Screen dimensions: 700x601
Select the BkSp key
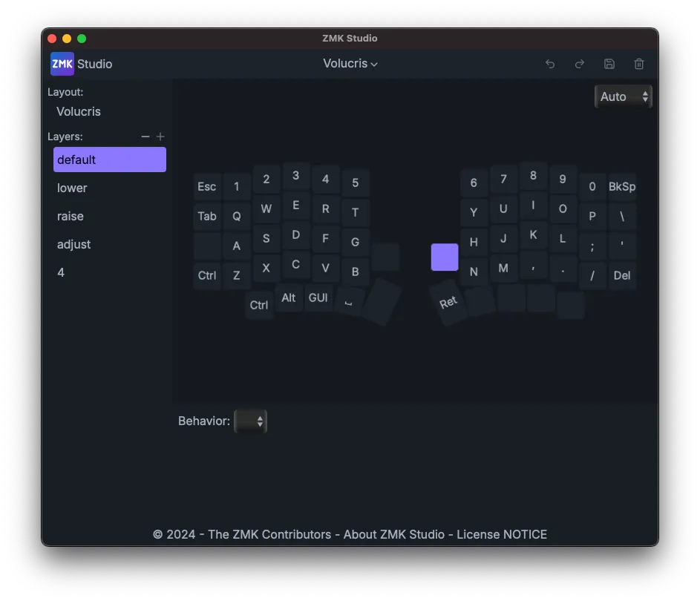[622, 186]
